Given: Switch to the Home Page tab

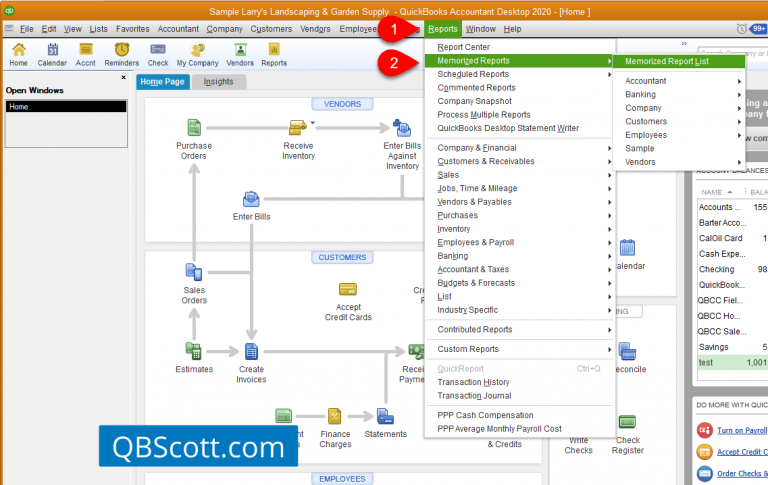Looking at the screenshot, I should [163, 82].
